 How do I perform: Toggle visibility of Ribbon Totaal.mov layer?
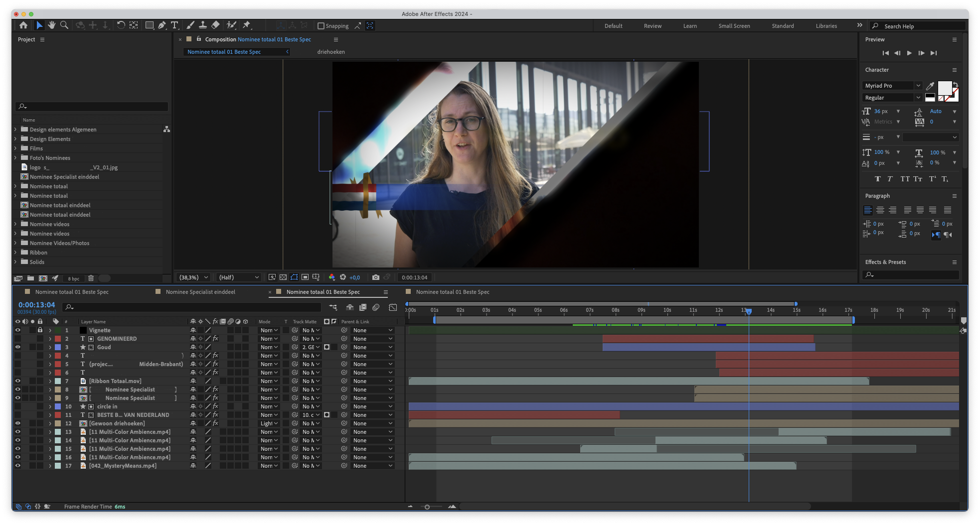[18, 381]
